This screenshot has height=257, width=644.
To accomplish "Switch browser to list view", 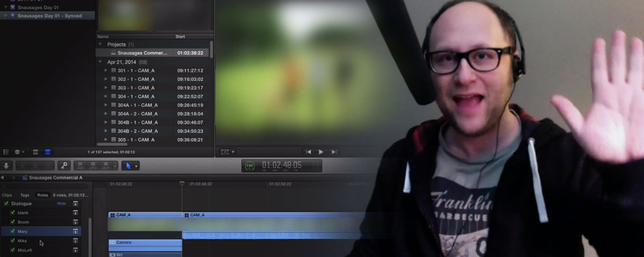I will tap(47, 152).
